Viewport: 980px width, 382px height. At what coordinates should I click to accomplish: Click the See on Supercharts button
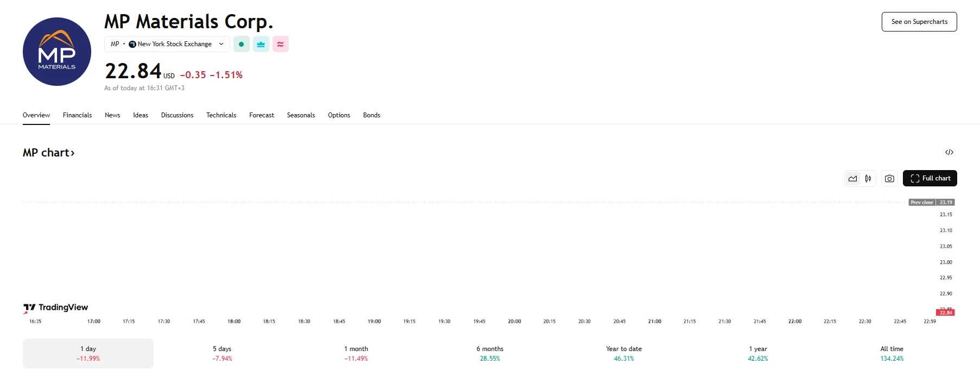tap(919, 22)
